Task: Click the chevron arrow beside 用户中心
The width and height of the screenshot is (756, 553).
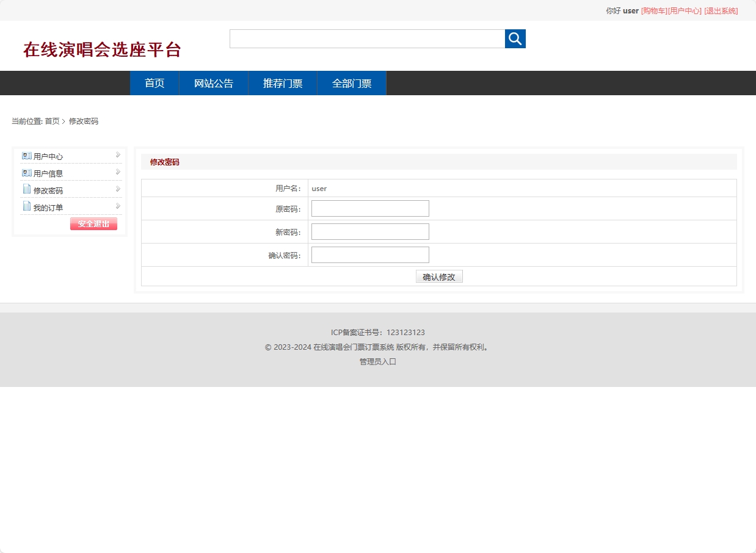Action: 117,155
